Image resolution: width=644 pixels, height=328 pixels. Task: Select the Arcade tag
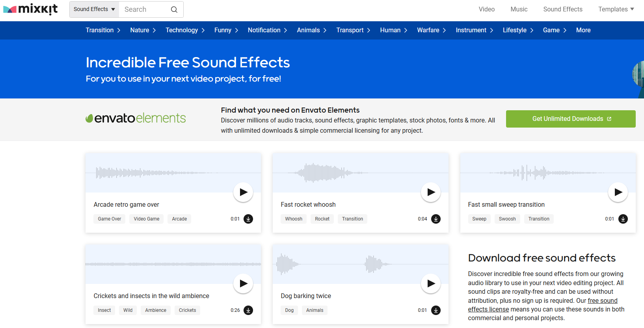pos(179,219)
